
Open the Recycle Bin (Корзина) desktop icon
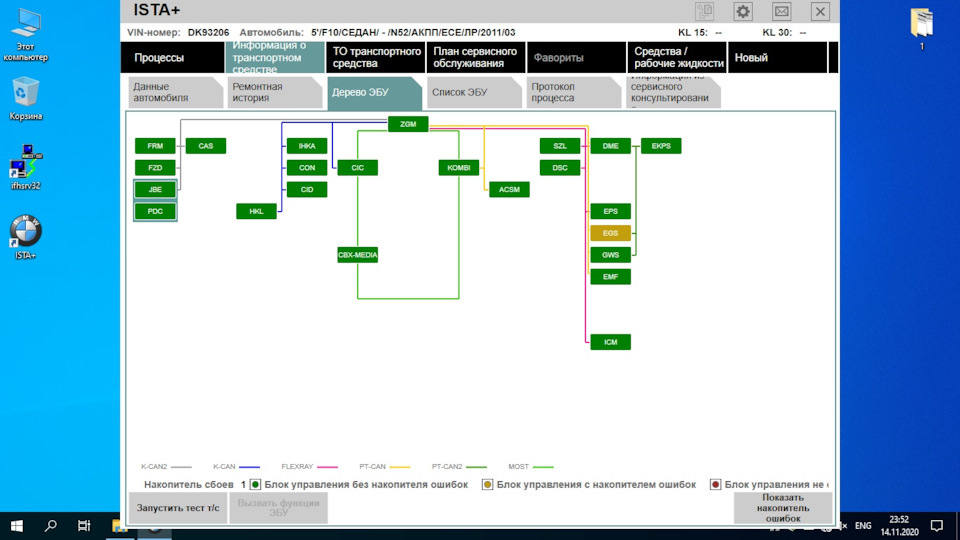pyautogui.click(x=25, y=98)
